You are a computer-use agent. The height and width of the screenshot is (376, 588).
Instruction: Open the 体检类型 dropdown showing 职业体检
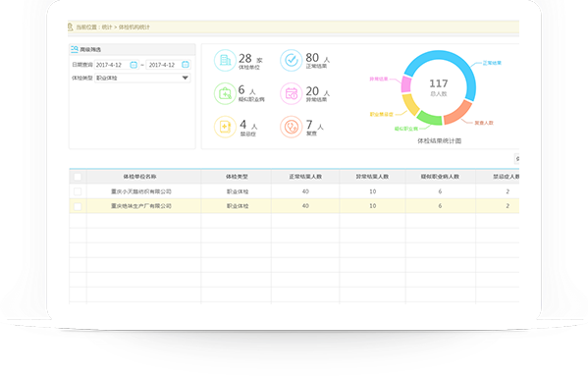(142, 78)
